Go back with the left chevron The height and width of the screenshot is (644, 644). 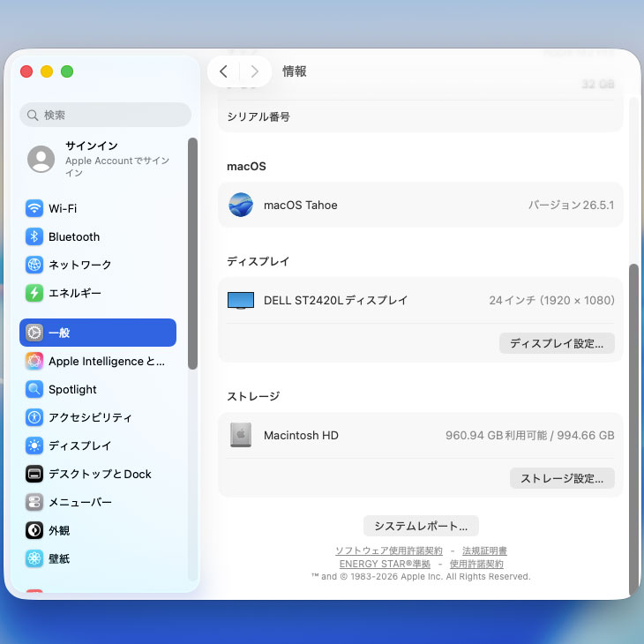pos(223,71)
